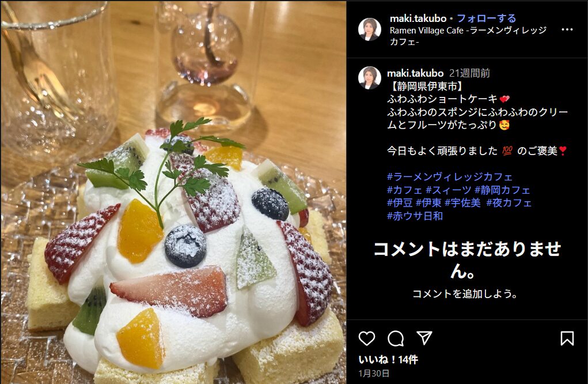Open the Ramen Village Cafe location link
Image resolution: width=588 pixels, height=384 pixels.
[468, 36]
